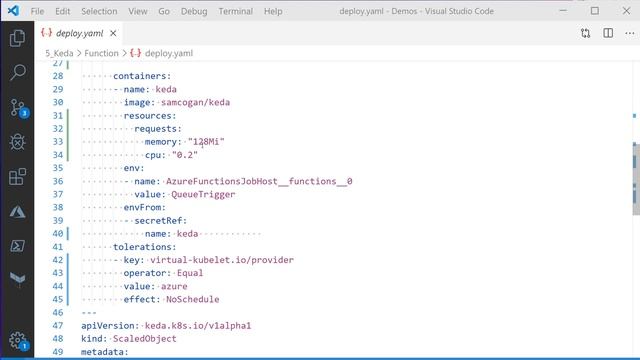Click the metadata: key on line 49
640x360 pixels.
click(x=104, y=352)
